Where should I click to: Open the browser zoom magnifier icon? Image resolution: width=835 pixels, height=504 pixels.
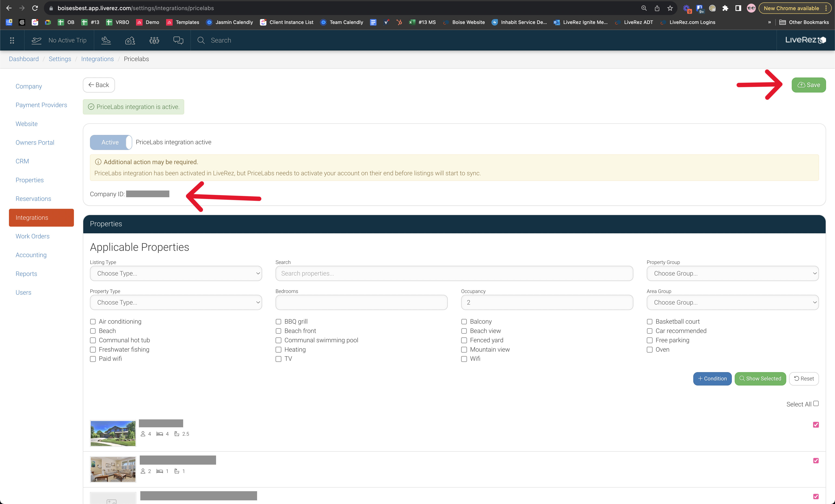(x=644, y=8)
